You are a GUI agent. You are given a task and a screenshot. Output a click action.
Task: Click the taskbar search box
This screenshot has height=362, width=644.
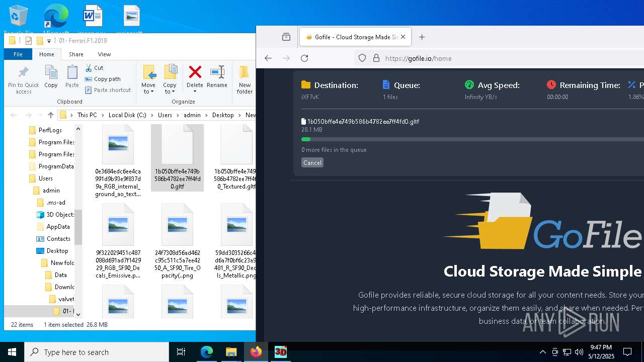[x=97, y=352]
